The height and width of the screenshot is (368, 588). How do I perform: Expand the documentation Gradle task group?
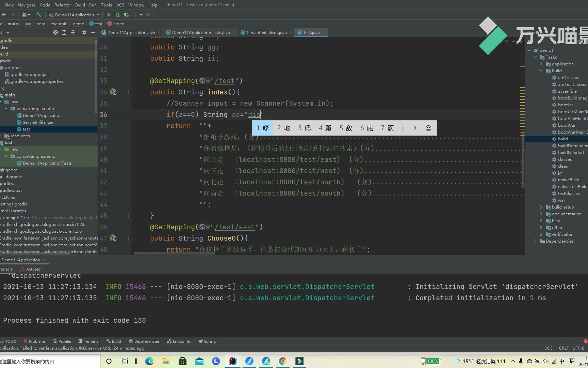(541, 214)
